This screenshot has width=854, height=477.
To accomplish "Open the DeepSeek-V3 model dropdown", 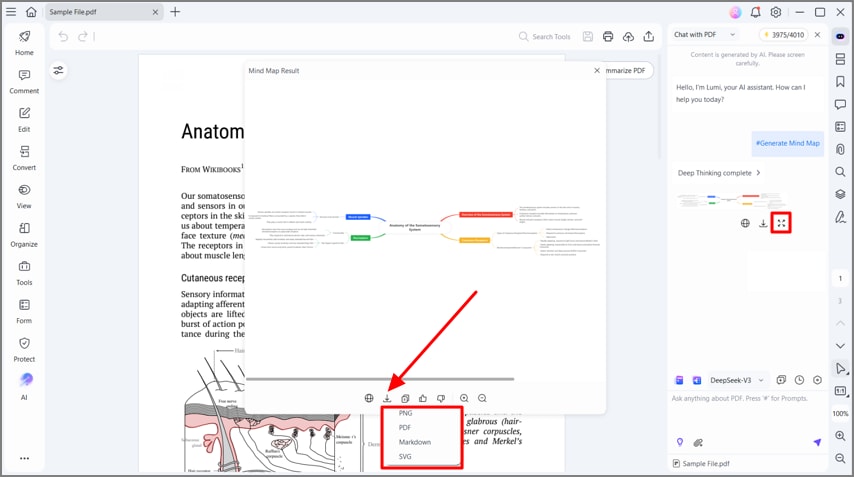I will pyautogui.click(x=736, y=380).
